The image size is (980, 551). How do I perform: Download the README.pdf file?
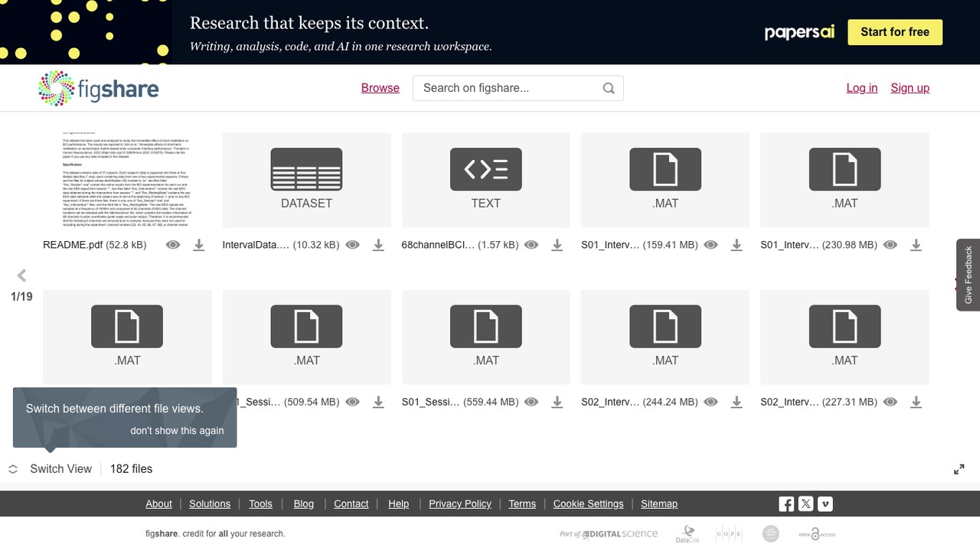click(x=199, y=245)
